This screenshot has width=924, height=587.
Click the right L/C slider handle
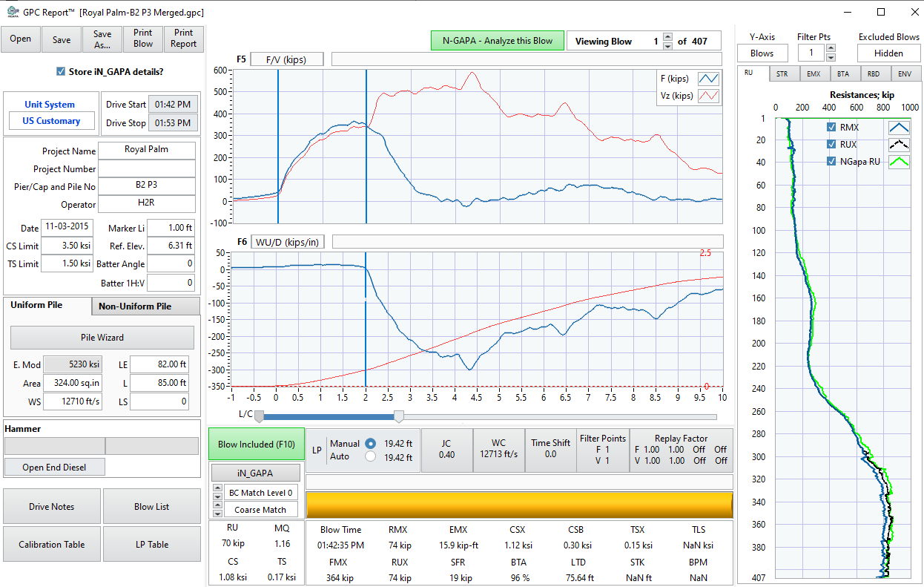pos(399,417)
